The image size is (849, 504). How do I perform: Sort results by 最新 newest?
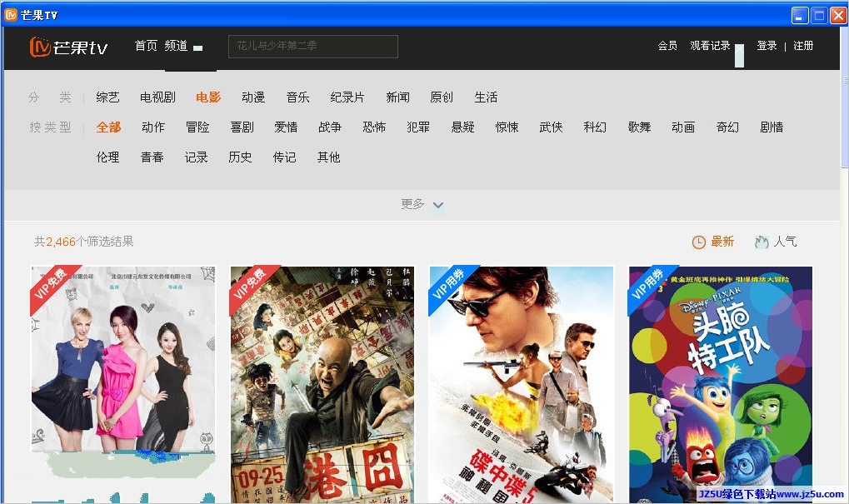point(722,242)
